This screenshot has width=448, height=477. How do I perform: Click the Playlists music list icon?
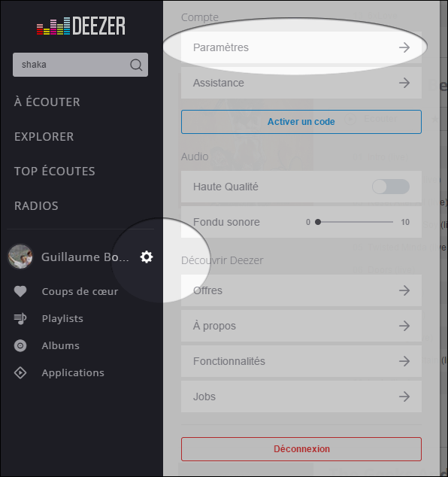pos(20,318)
